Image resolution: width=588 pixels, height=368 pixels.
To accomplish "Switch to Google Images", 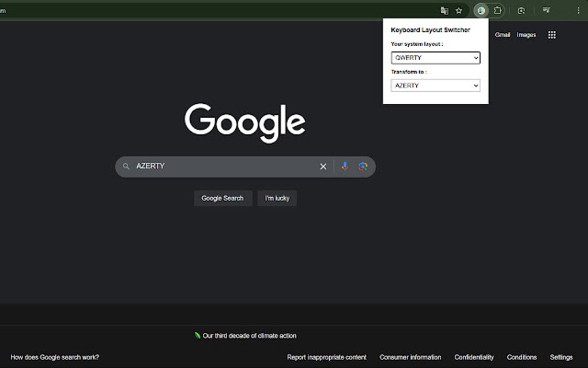I will coord(526,35).
